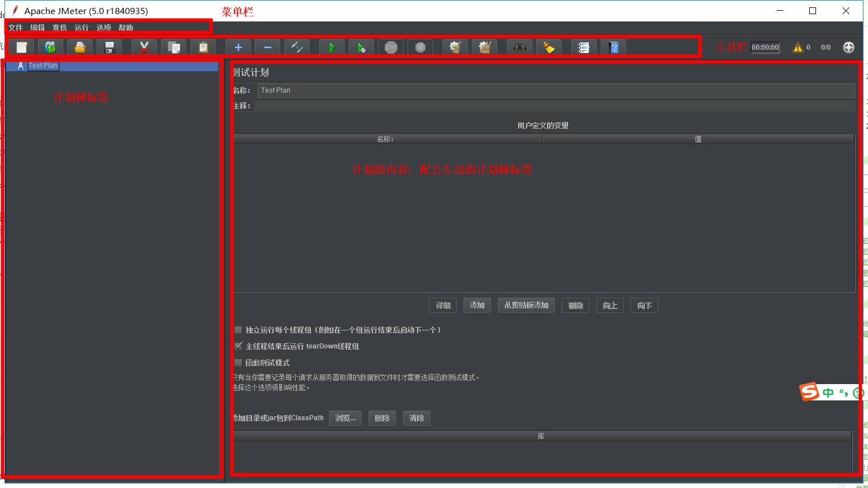This screenshot has width=868, height=488.
Task: Uncheck 主线程结束后运行 tearDown线程组
Action: pos(238,346)
